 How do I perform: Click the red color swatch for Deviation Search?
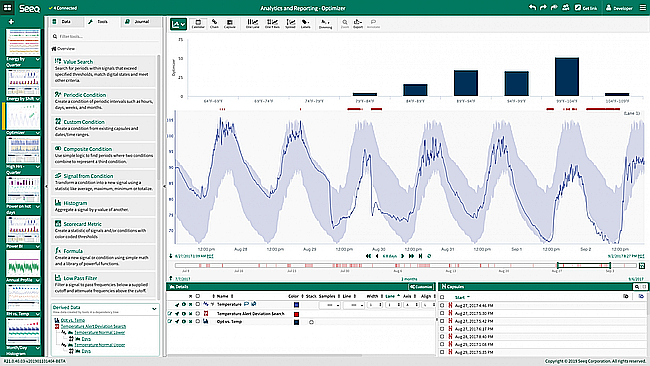click(296, 314)
